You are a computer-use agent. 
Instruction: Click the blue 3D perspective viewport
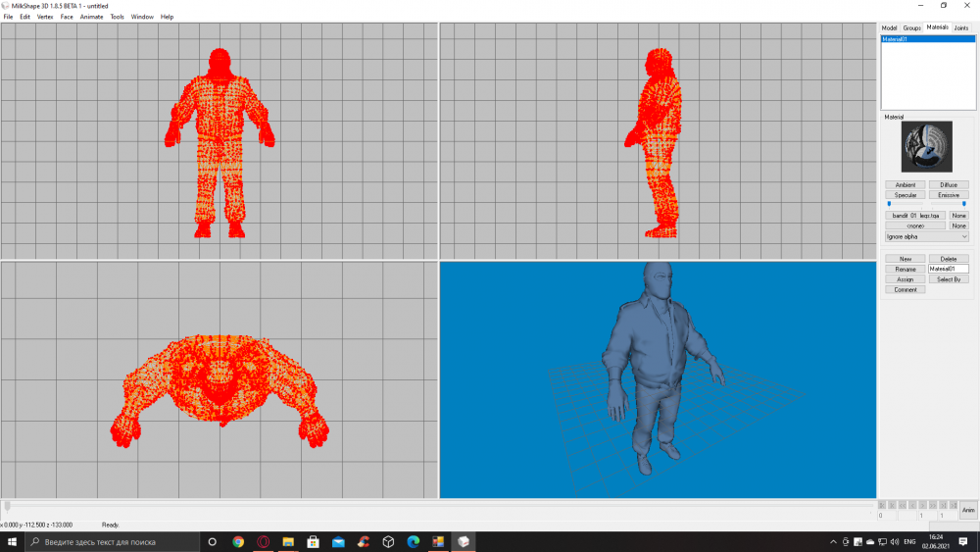point(658,379)
